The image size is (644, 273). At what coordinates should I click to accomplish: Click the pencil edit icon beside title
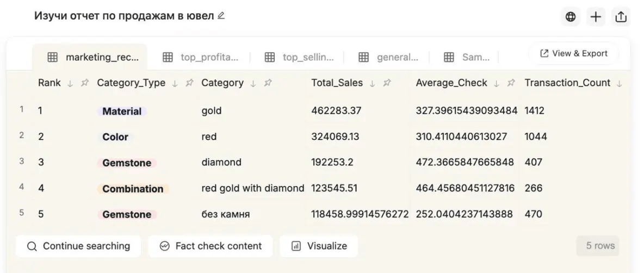(x=221, y=16)
